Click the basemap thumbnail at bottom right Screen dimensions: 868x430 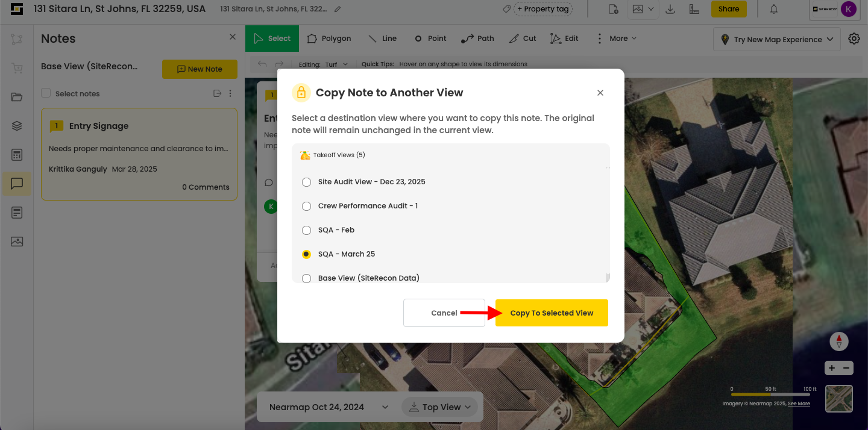tap(839, 399)
